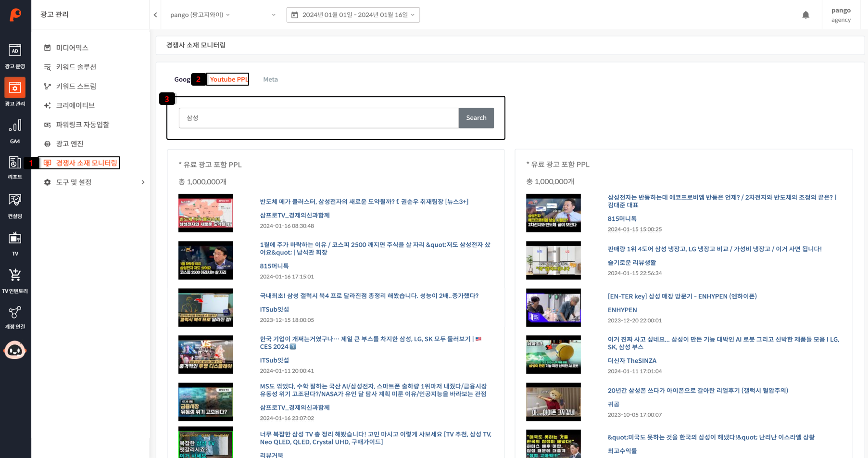Screen dimensions: 868x458
Task: Click the Search button
Action: (476, 118)
